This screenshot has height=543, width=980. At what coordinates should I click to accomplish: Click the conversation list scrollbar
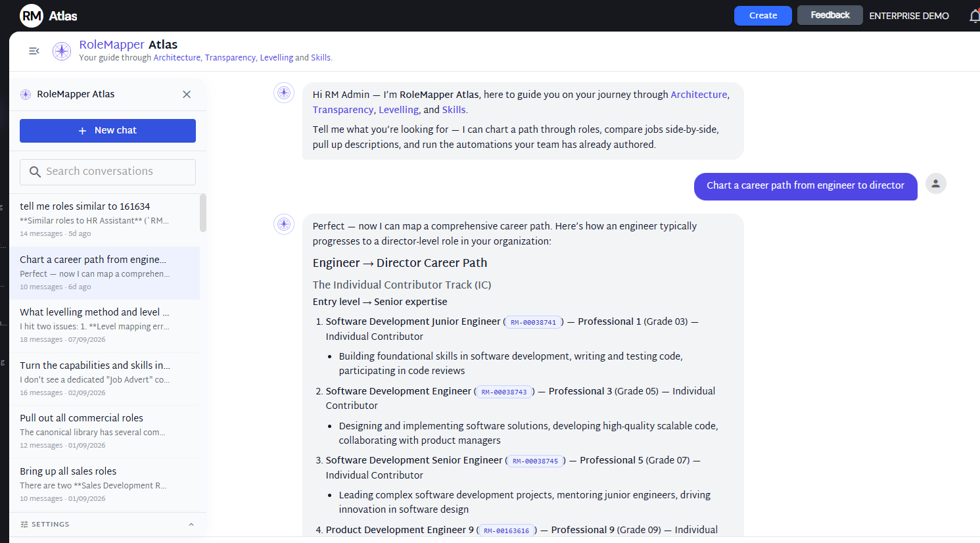203,213
